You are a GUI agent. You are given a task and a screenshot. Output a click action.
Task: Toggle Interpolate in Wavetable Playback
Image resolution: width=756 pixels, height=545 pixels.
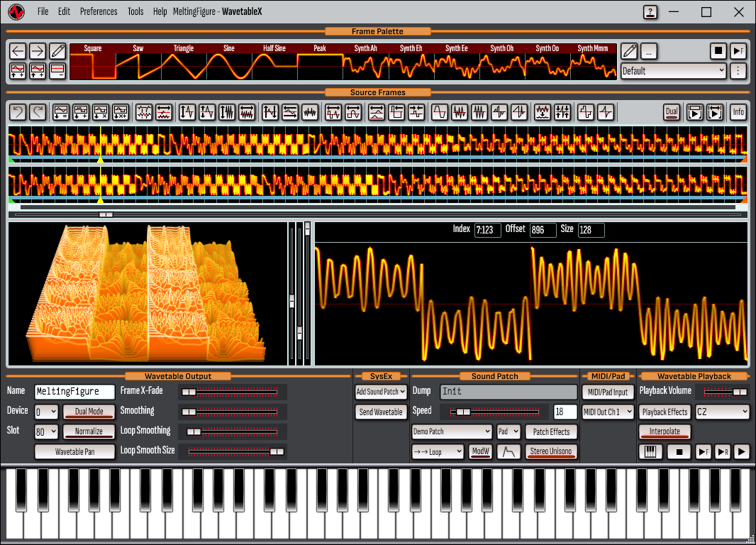665,431
